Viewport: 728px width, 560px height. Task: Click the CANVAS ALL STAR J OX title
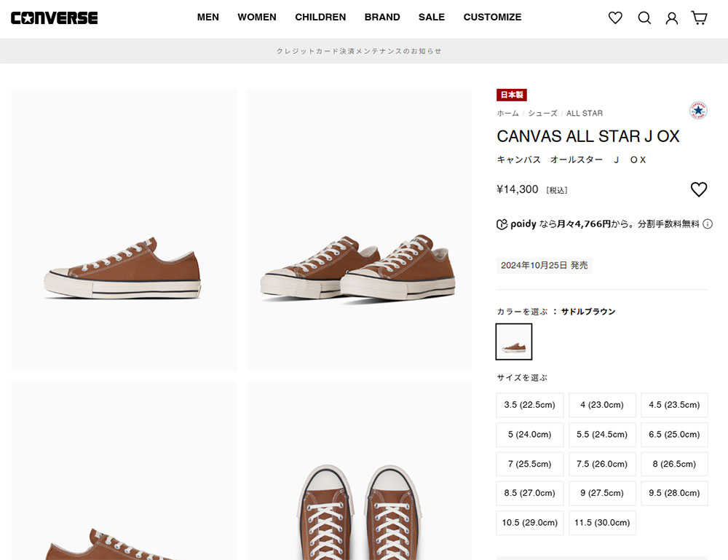588,136
